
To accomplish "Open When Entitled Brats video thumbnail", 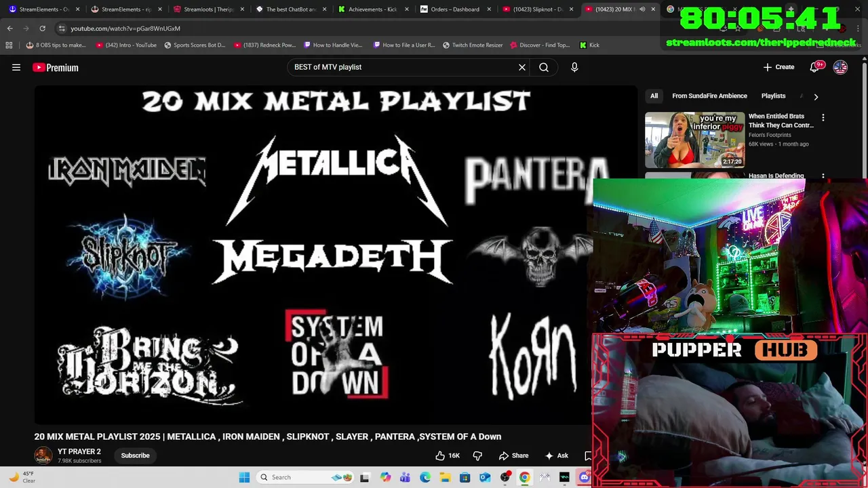I will 694,140.
